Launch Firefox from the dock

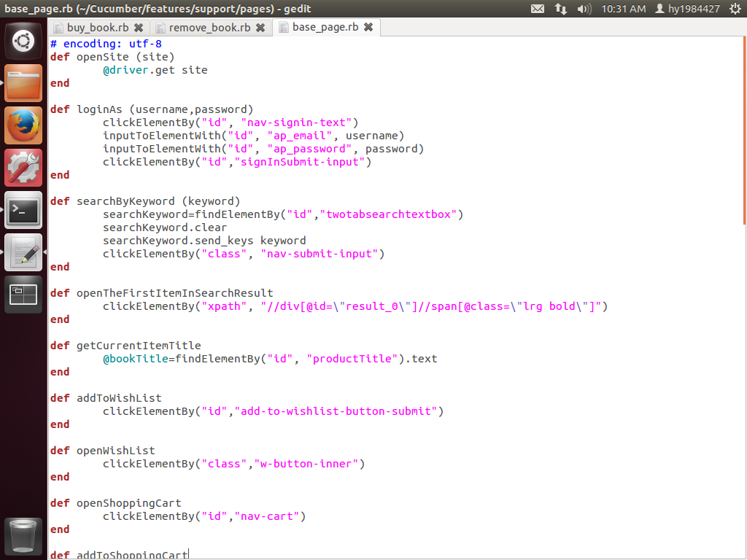pos(23,125)
